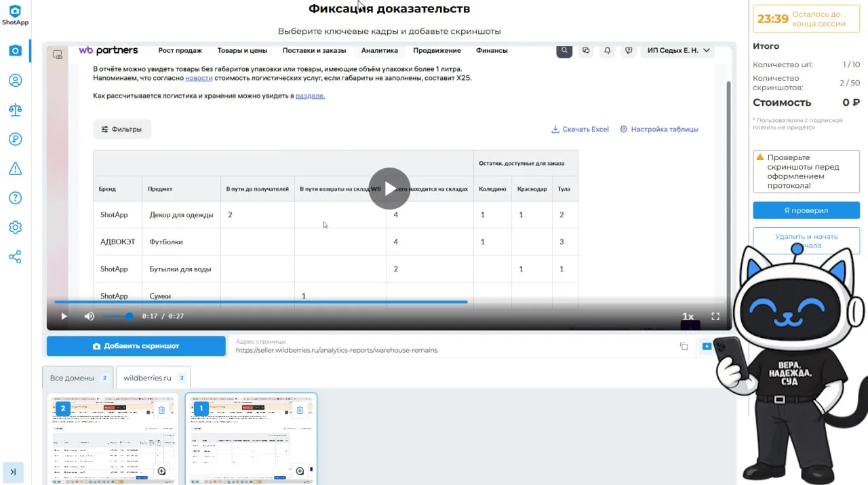Click Скачать Excel link

(580, 129)
